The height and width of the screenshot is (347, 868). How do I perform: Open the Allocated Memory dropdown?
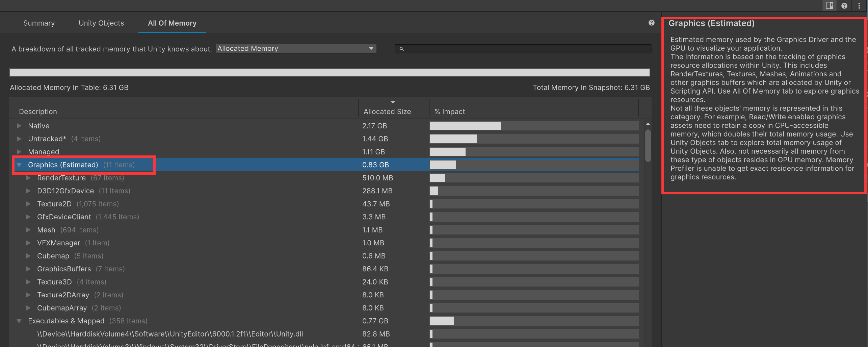[x=296, y=49]
